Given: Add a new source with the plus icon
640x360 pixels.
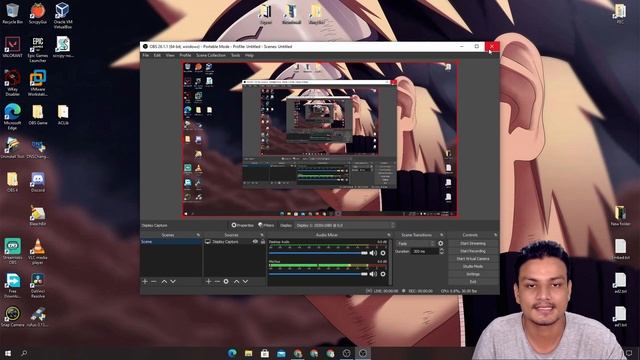Looking at the screenshot, I should [208, 282].
